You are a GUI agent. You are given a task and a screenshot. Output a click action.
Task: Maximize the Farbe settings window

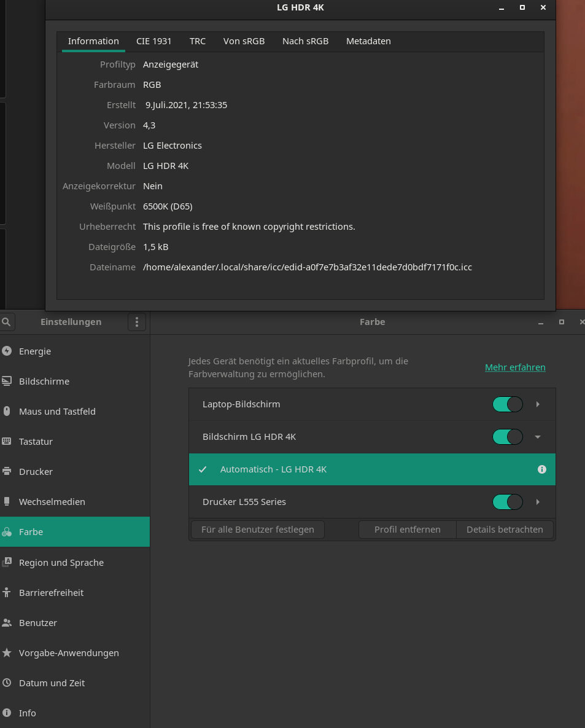pos(562,322)
